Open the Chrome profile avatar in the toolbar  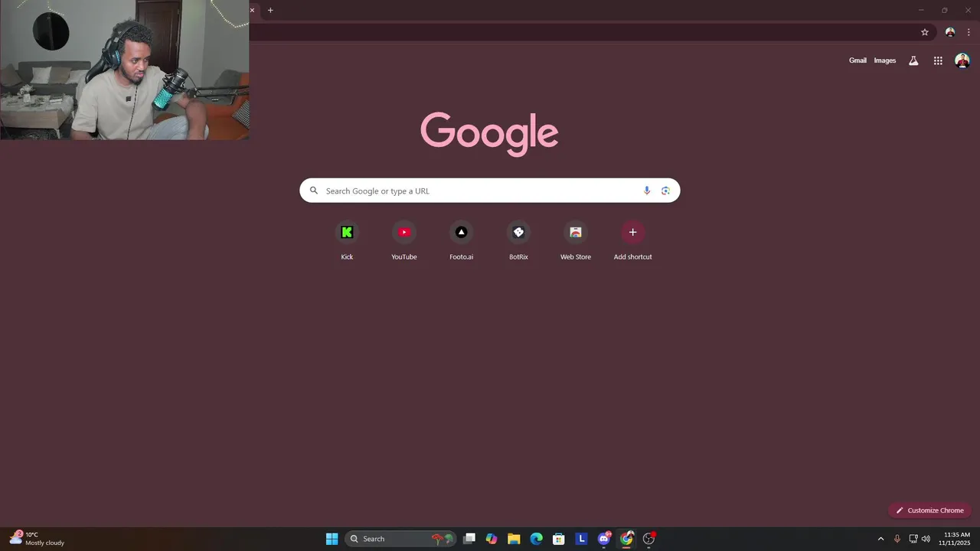pyautogui.click(x=950, y=32)
